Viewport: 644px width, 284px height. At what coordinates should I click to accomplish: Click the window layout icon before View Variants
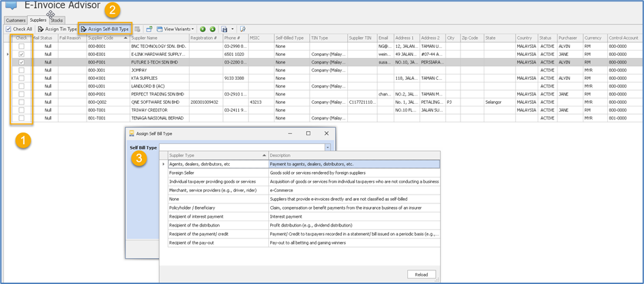tap(149, 29)
